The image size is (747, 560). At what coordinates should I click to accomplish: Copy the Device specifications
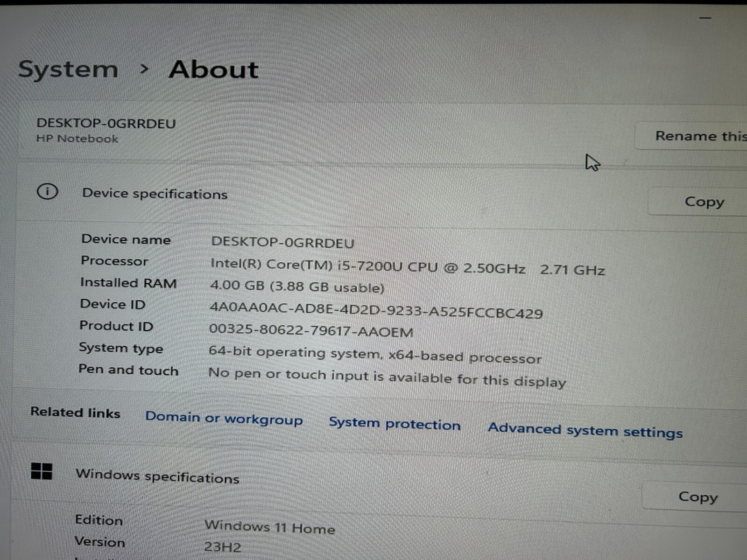[698, 202]
